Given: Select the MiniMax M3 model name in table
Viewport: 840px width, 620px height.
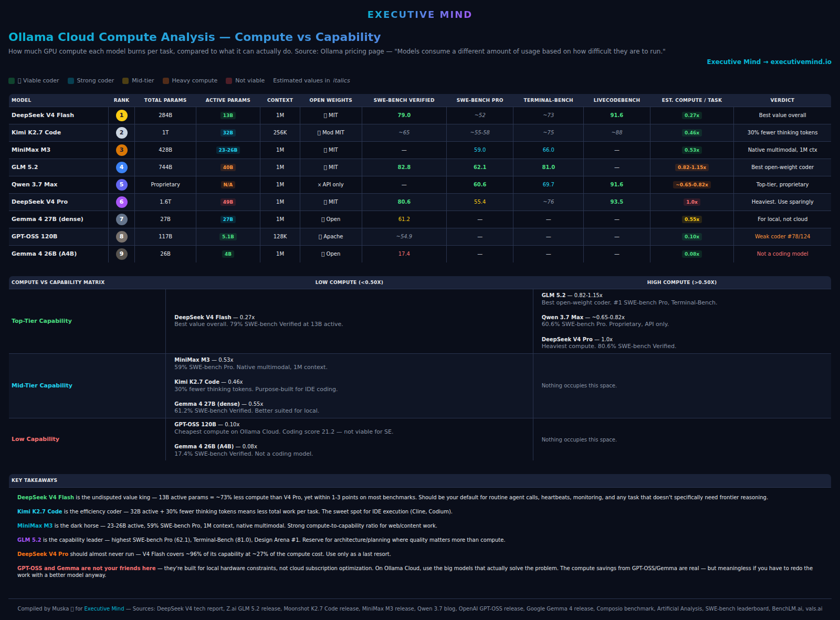Looking at the screenshot, I should pos(31,150).
